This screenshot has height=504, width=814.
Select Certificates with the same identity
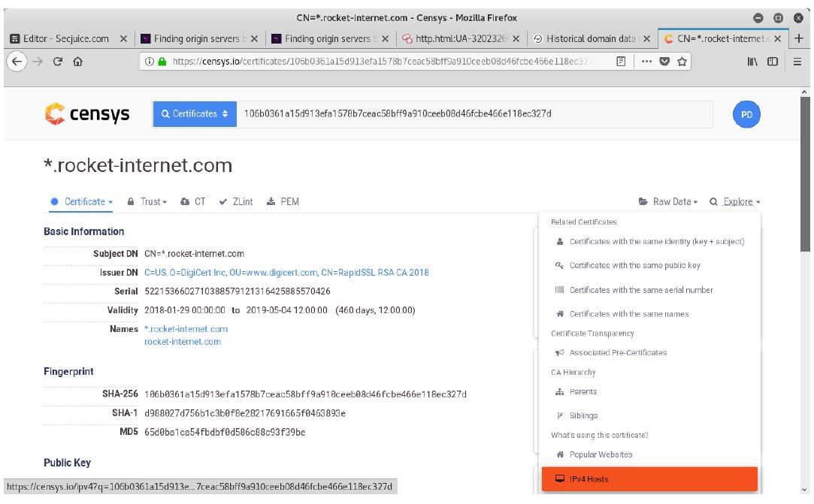(650, 241)
